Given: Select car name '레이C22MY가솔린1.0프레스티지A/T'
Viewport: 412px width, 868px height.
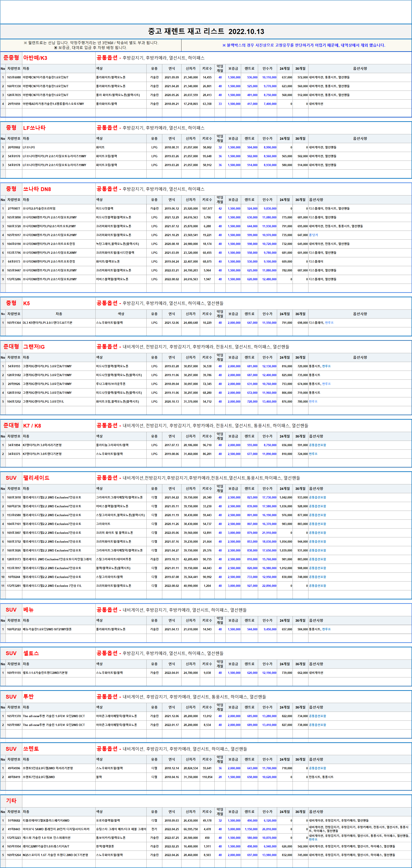Looking at the screenshot, I should [x=46, y=846].
